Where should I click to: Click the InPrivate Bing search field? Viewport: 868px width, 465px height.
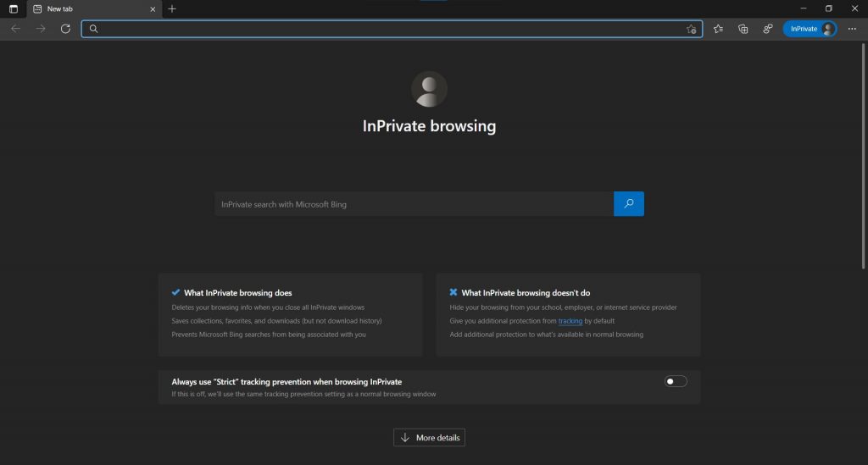tap(414, 204)
